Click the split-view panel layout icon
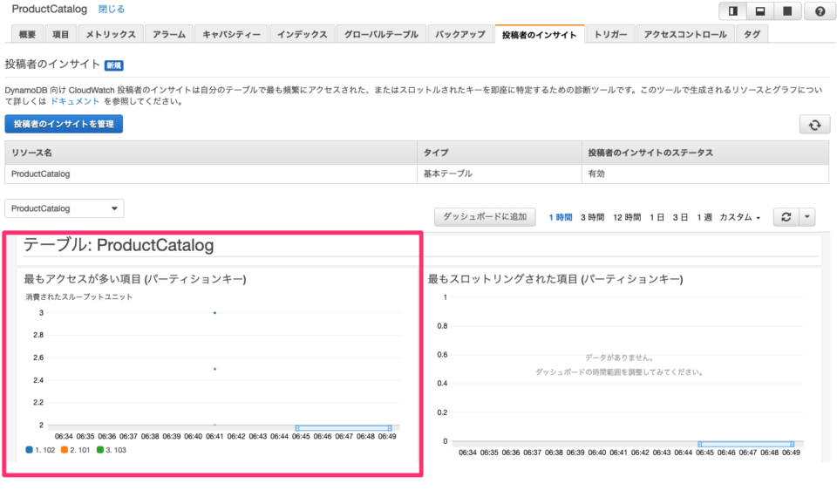Viewport: 837px width, 504px height. 732,11
